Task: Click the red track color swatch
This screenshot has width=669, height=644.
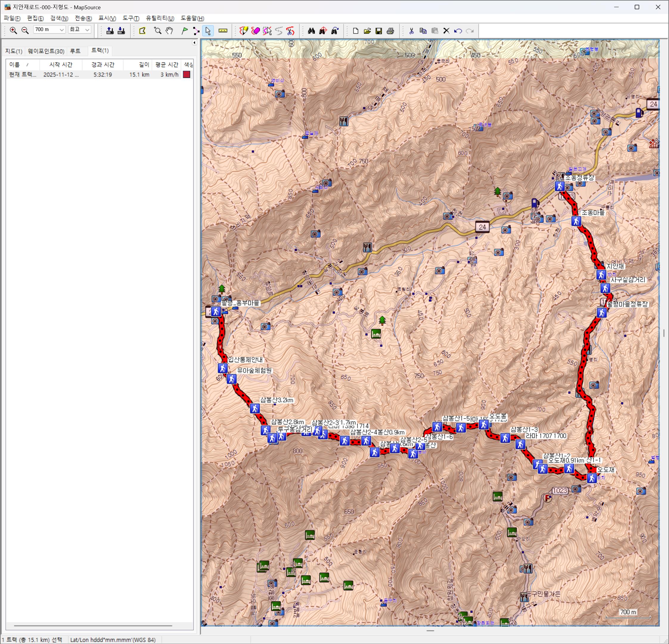Action: pyautogui.click(x=186, y=75)
